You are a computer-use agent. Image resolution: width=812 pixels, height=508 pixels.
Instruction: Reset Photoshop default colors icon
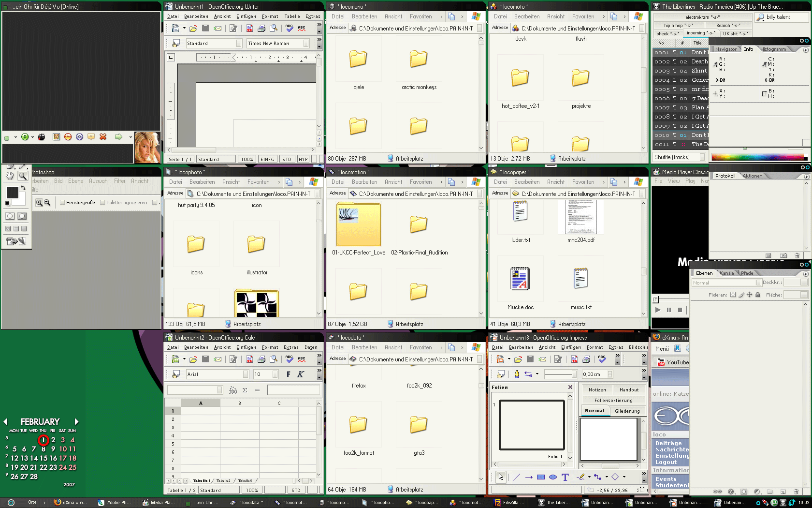[8, 204]
